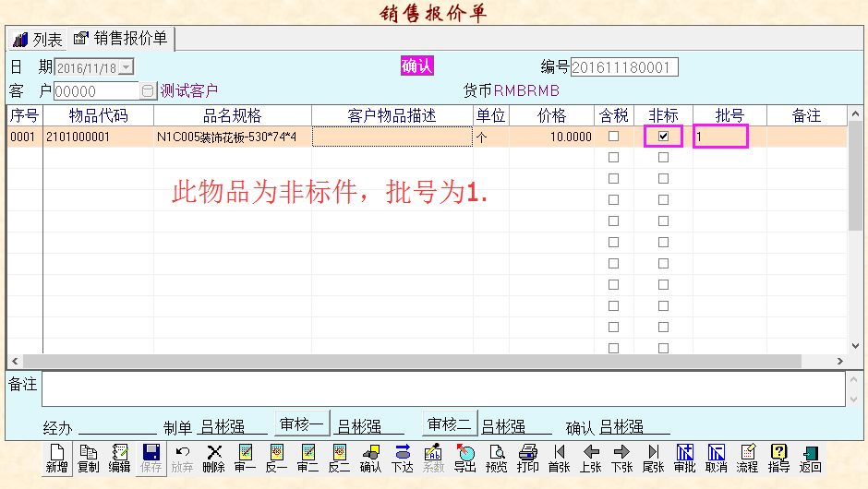
Task: Check 非标 checkbox in the fourth row
Action: (663, 199)
